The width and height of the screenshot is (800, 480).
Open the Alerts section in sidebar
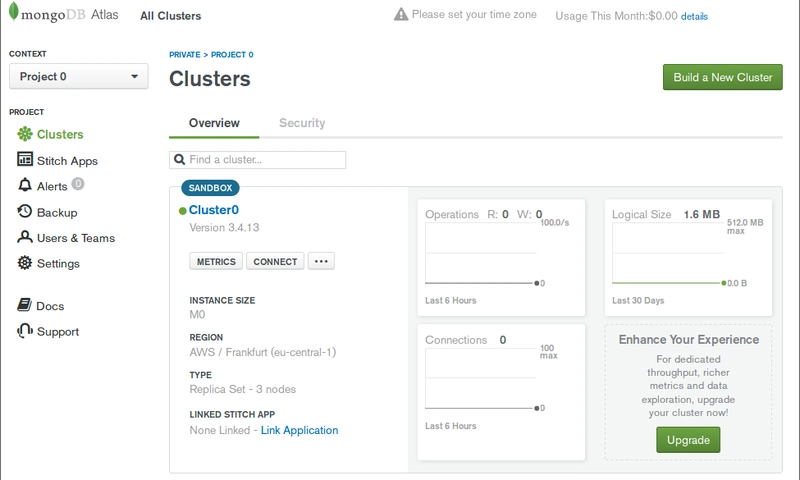pyautogui.click(x=52, y=186)
